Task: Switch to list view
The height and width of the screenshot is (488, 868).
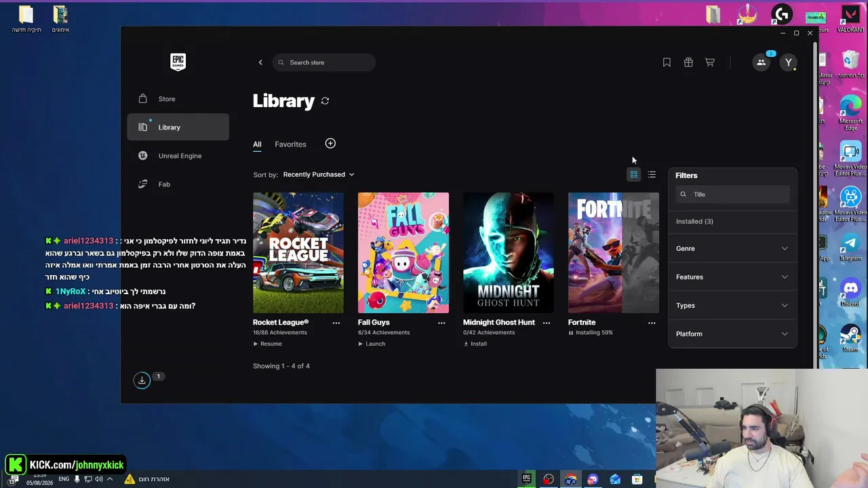Action: pyautogui.click(x=652, y=175)
